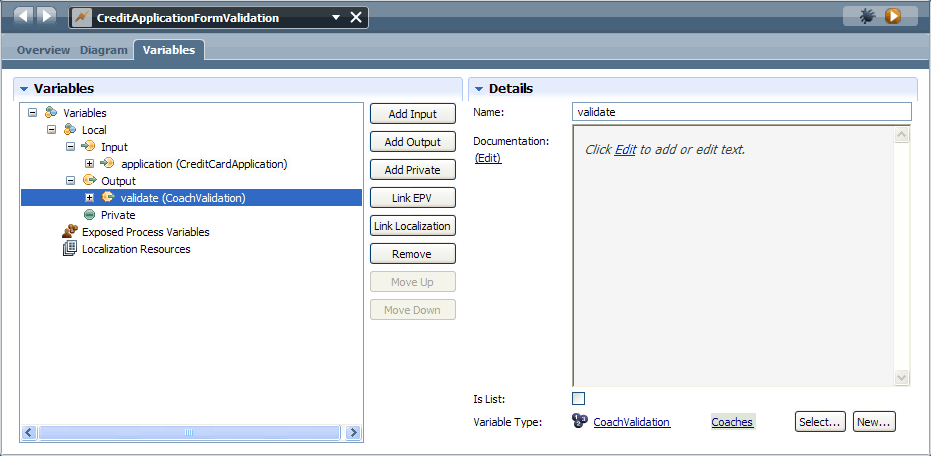Switch to the Overview tab

[43, 50]
